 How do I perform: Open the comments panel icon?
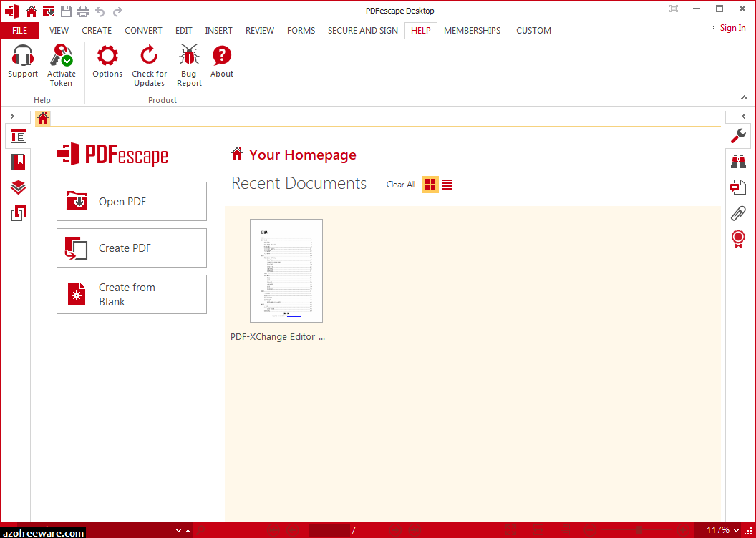(738, 187)
